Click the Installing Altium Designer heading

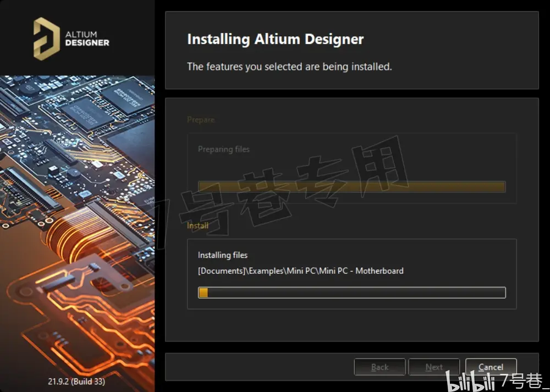[x=276, y=39]
